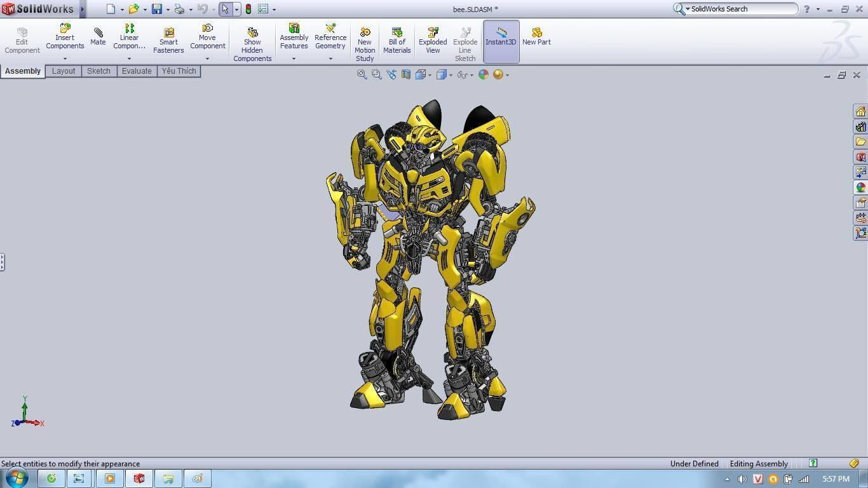Image resolution: width=868 pixels, height=488 pixels.
Task: Open View Palette task pane tab
Action: click(860, 172)
